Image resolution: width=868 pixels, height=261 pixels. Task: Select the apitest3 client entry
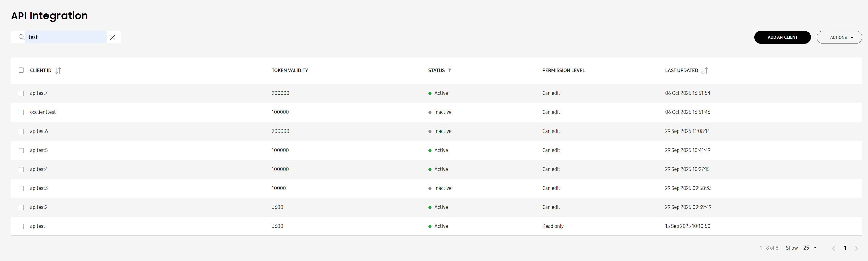(39, 188)
